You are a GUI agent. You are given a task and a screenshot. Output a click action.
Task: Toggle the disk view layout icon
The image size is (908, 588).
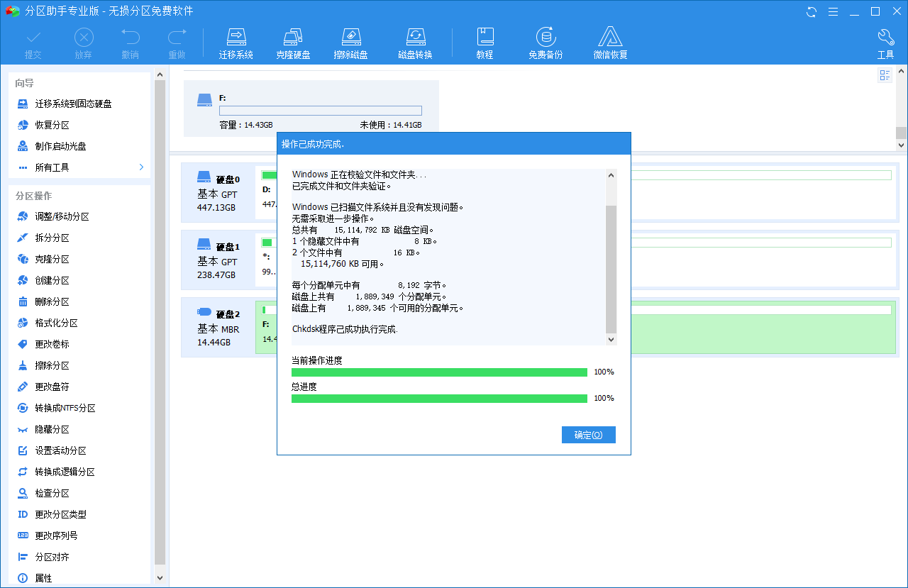pos(885,75)
